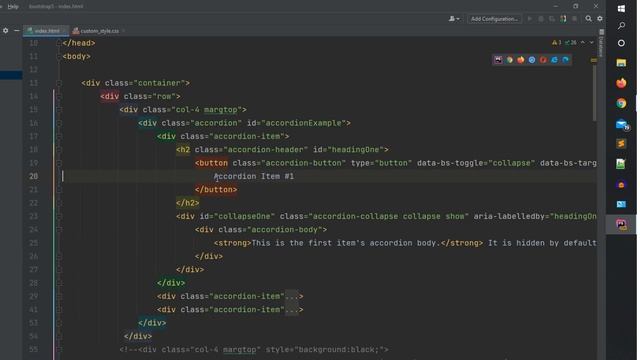Open IDE settings gear in toolbar

pyautogui.click(x=600, y=19)
